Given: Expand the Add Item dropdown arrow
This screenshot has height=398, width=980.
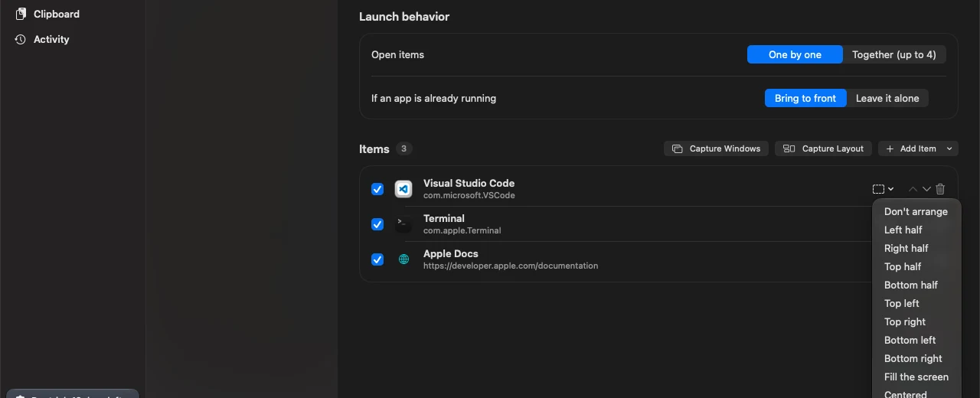Looking at the screenshot, I should point(949,148).
